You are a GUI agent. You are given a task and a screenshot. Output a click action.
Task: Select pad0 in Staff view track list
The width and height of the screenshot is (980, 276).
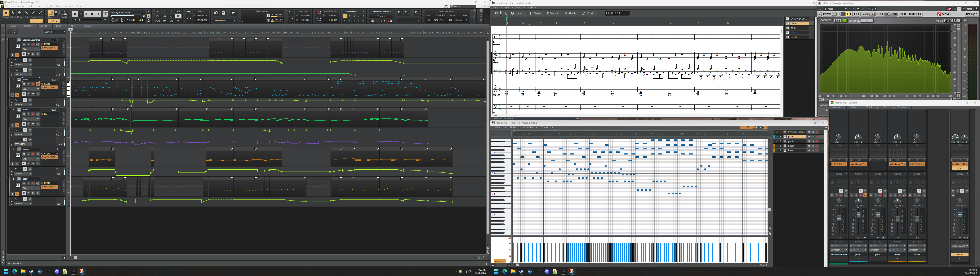(x=799, y=28)
